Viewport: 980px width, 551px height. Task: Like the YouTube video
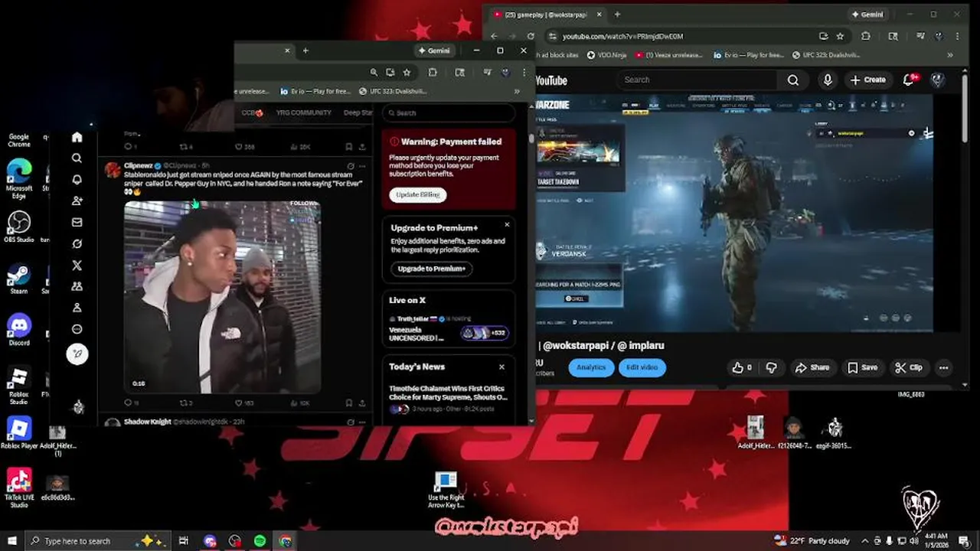click(x=742, y=367)
